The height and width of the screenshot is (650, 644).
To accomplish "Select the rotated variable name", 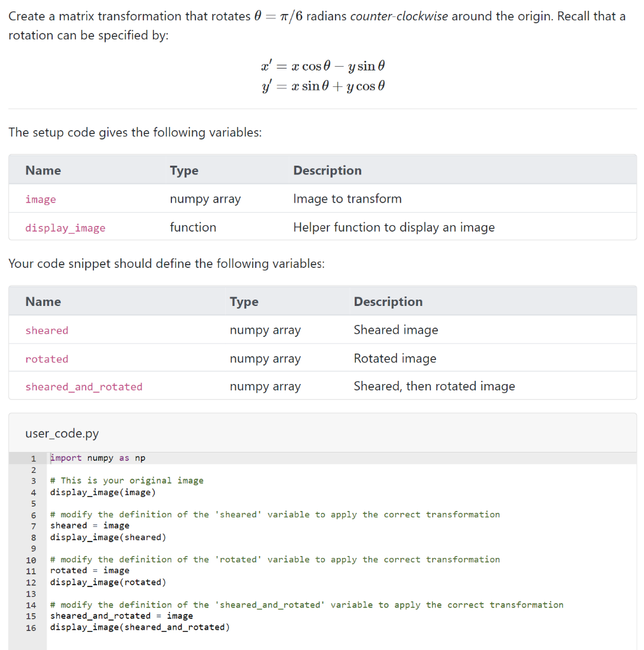I will [x=46, y=358].
